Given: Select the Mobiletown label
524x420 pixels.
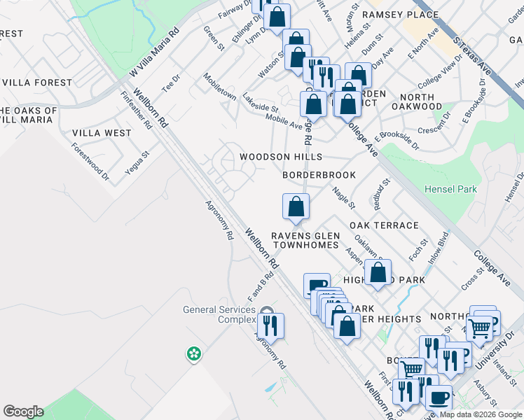Looking at the screenshot, I should tap(219, 87).
